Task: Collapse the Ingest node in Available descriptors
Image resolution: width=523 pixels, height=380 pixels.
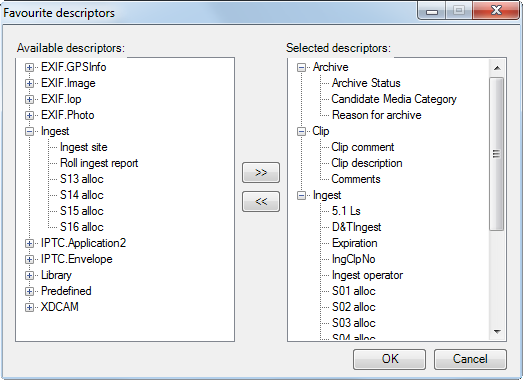Action: click(x=29, y=131)
